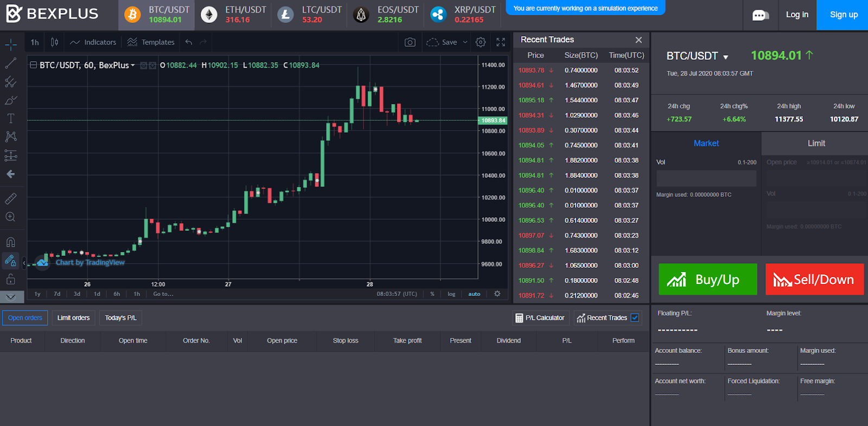Select the trend line drawing tool
The width and height of the screenshot is (868, 426).
[x=11, y=63]
